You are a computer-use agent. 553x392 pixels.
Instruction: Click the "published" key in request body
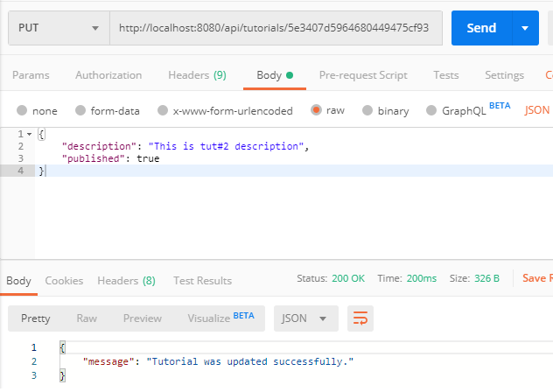[x=94, y=158]
